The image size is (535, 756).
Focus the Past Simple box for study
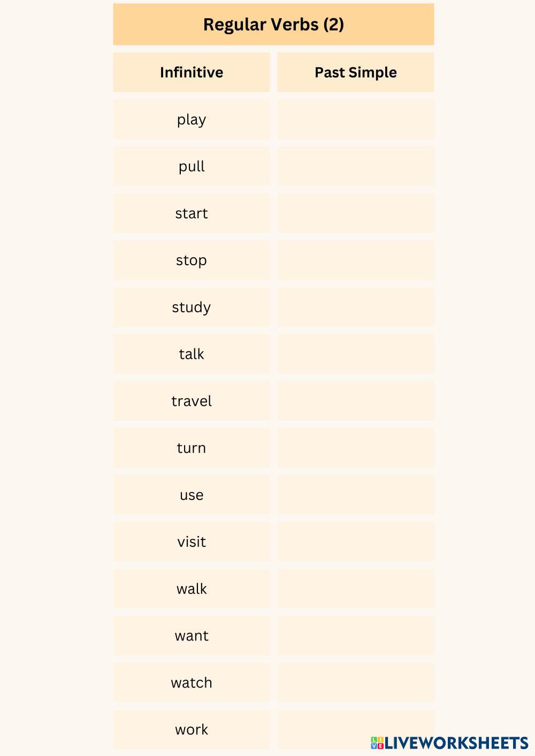click(355, 307)
